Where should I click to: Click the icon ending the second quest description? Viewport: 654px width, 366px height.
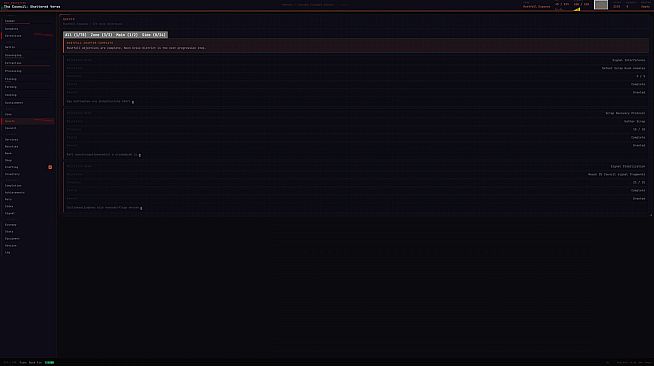point(140,155)
